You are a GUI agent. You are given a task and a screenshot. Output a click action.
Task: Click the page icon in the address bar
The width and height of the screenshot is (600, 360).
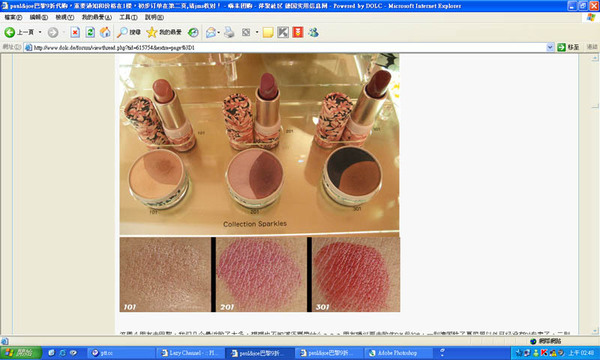coord(28,47)
